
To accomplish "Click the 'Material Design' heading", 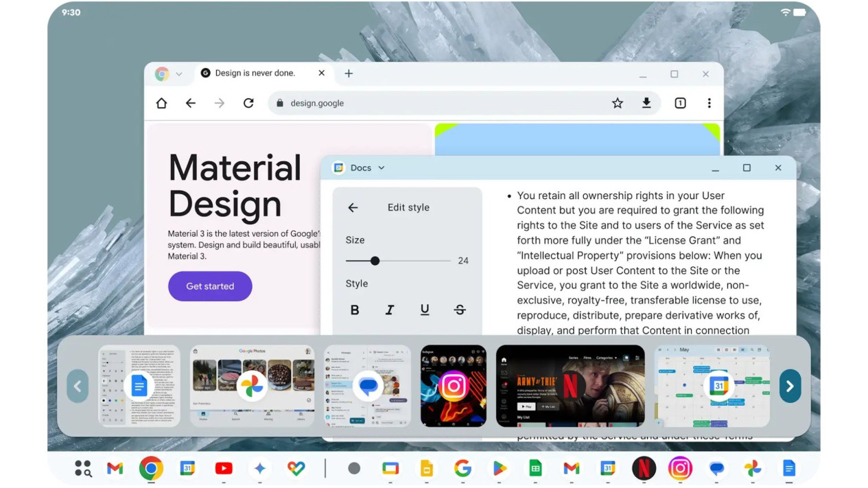I will point(235,186).
